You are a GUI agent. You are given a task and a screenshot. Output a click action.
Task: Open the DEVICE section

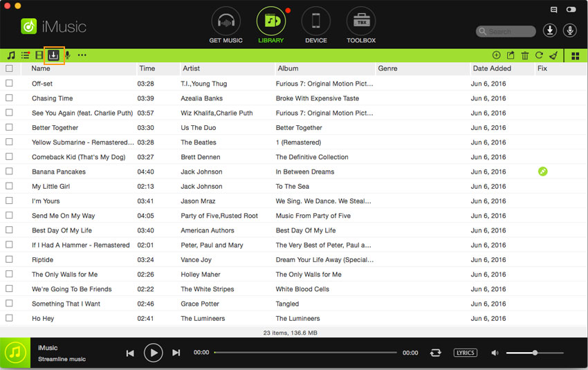tap(315, 25)
